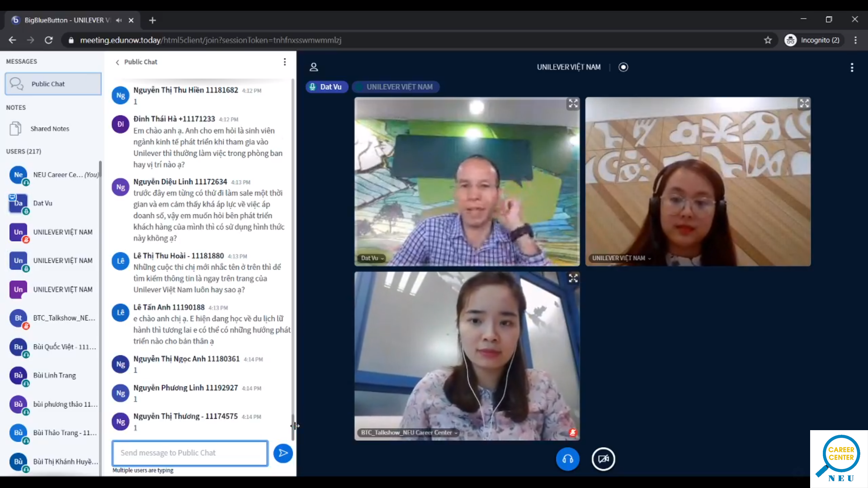This screenshot has height=488, width=868.
Task: Click Nguyễn Phương Linh 11192927 name
Action: point(185,388)
